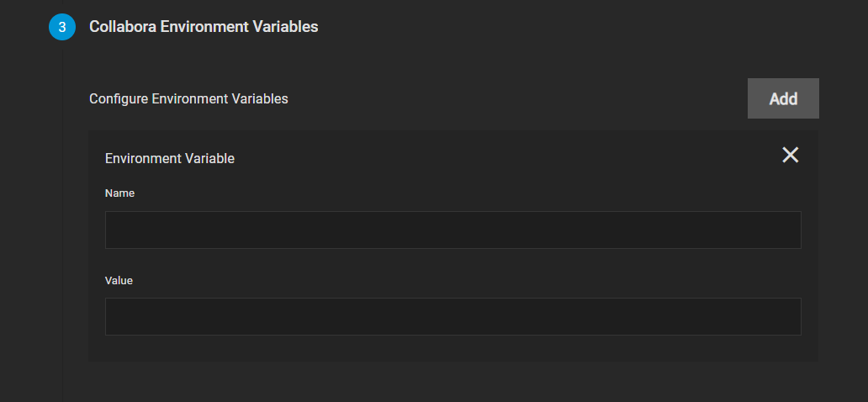Collapse the Collabora Environment Variables section
The width and height of the screenshot is (868, 402).
click(x=204, y=27)
